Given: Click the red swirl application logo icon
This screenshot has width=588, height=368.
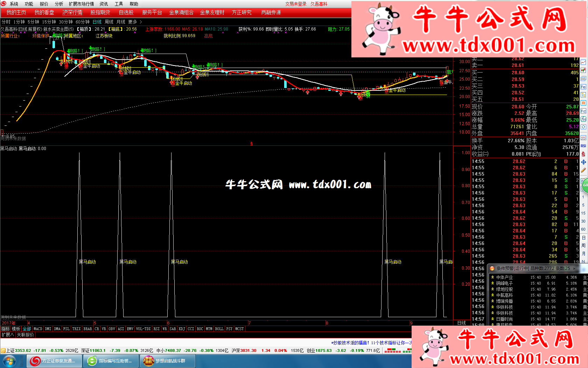Looking at the screenshot, I should 3,4.
